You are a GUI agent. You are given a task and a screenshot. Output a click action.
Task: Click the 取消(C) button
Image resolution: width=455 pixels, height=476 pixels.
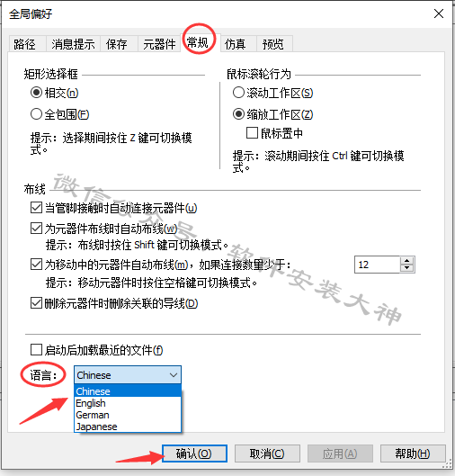(267, 454)
